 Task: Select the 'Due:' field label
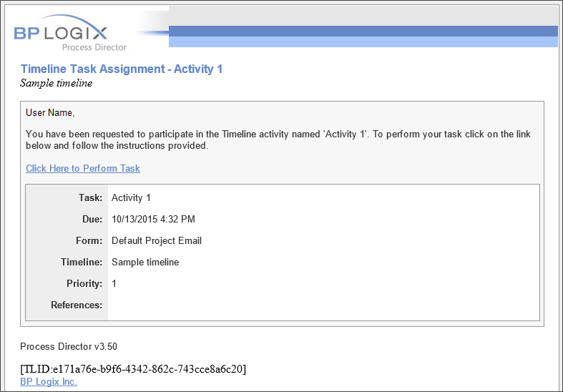(91, 219)
